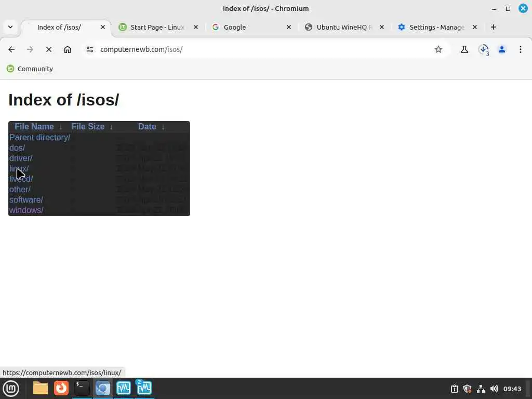Open the security shield tray icon
Image resolution: width=532 pixels, height=399 pixels.
(467, 389)
